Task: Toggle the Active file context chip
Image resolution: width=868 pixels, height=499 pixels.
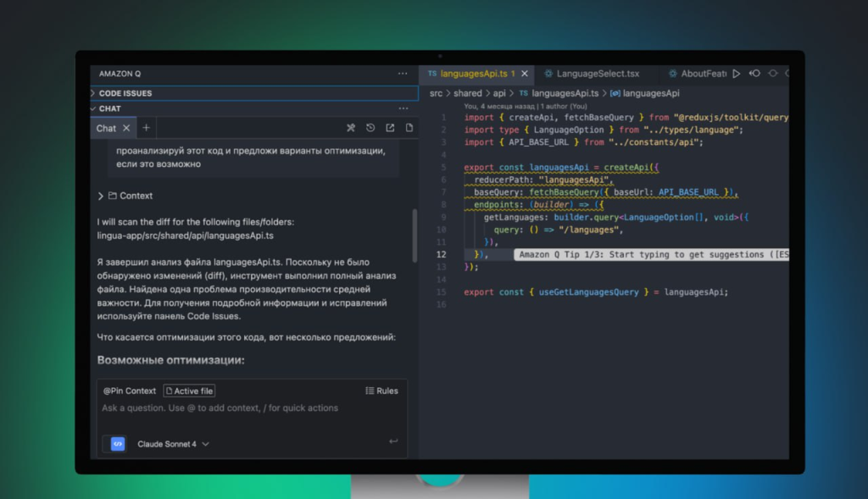Action: (190, 391)
